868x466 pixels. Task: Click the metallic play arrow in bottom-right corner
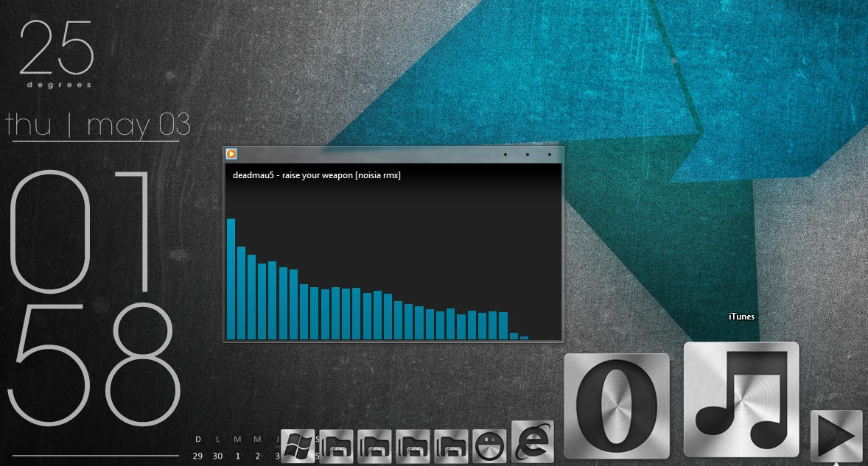coord(836,434)
